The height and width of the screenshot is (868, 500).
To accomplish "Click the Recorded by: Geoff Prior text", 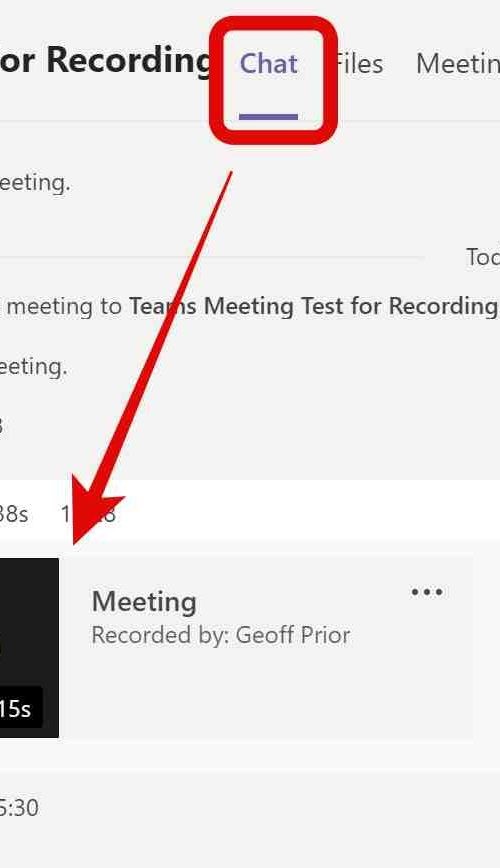I will tap(221, 635).
